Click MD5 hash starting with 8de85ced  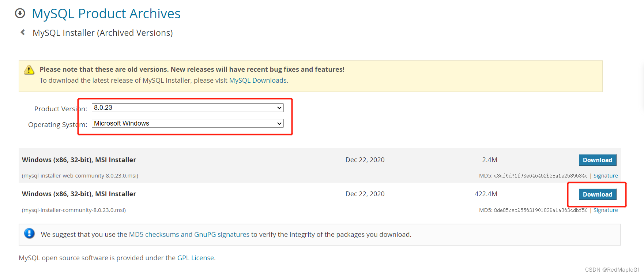coord(541,210)
